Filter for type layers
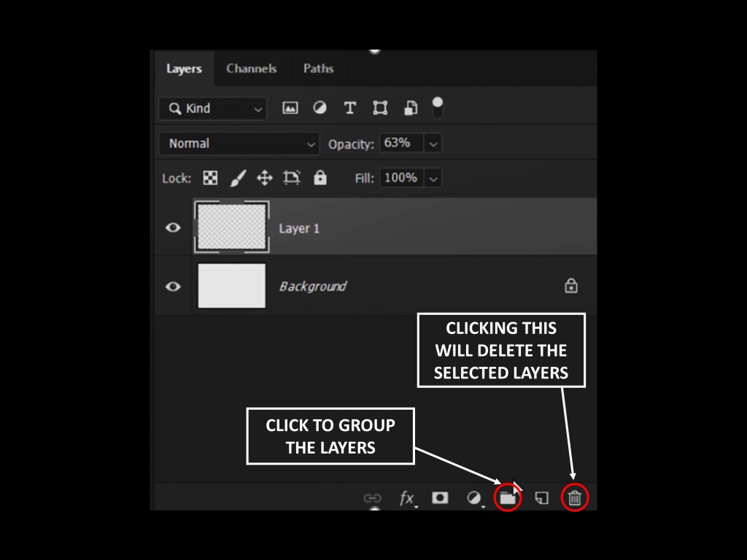The width and height of the screenshot is (747, 560). 350,108
